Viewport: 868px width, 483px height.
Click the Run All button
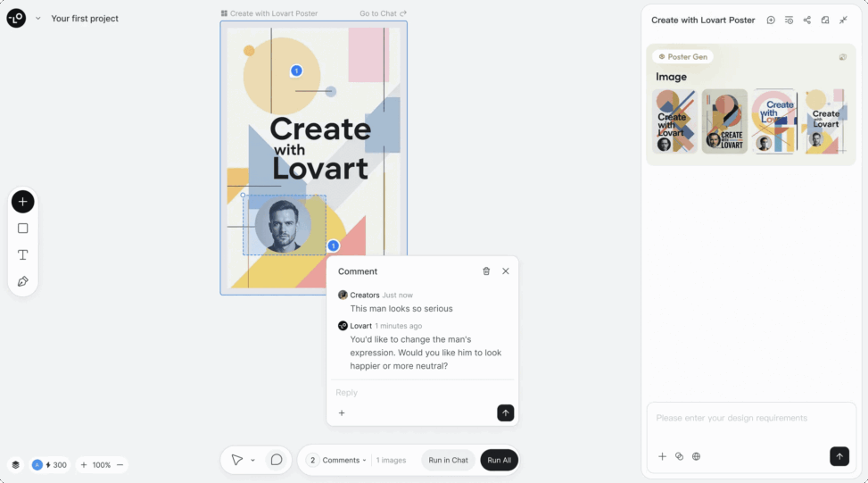499,460
